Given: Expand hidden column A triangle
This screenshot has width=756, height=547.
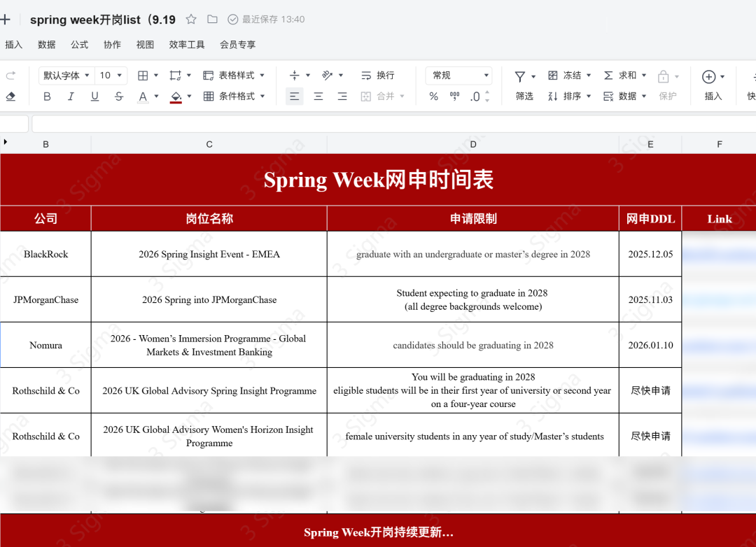Looking at the screenshot, I should (6, 142).
